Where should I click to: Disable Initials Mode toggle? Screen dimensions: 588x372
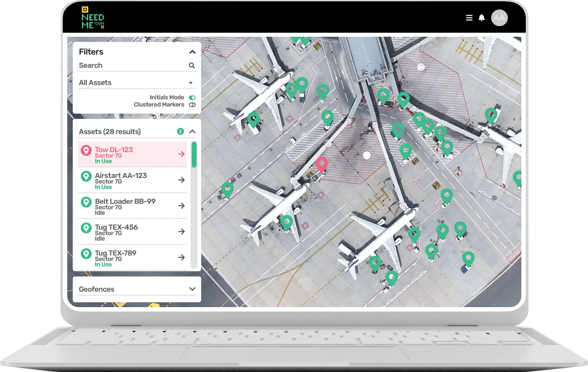[192, 98]
